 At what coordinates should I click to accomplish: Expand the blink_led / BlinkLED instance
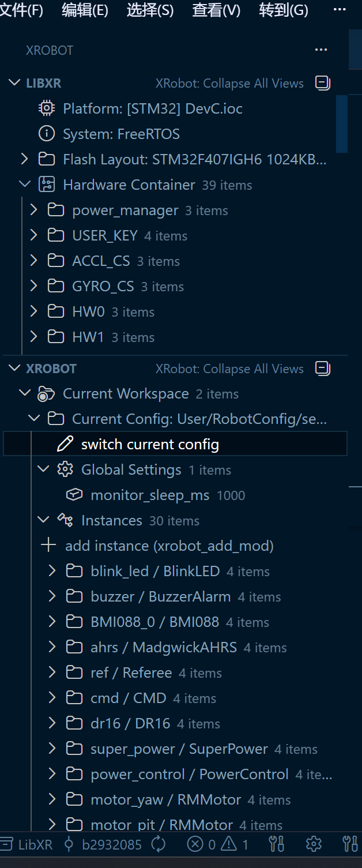coord(51,570)
